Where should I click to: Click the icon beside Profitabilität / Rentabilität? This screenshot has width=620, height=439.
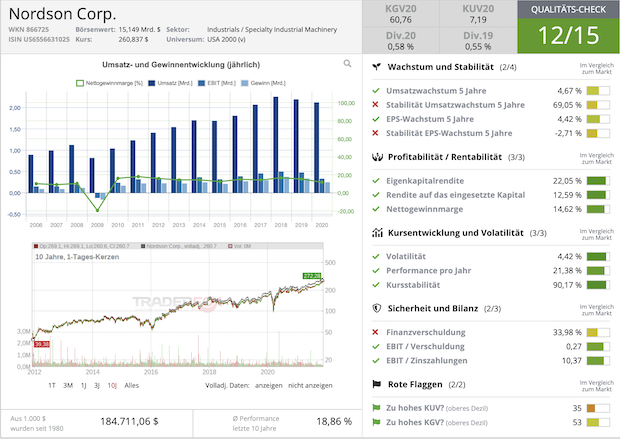pyautogui.click(x=377, y=157)
